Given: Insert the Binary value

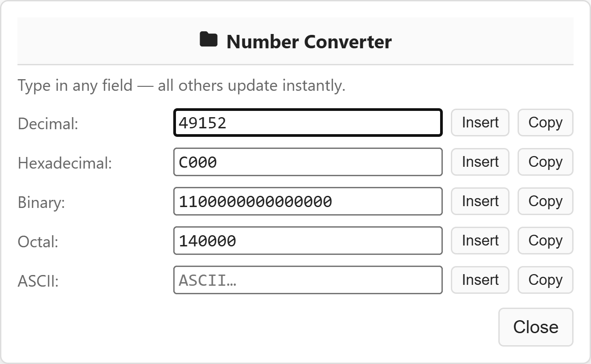Looking at the screenshot, I should [480, 201].
